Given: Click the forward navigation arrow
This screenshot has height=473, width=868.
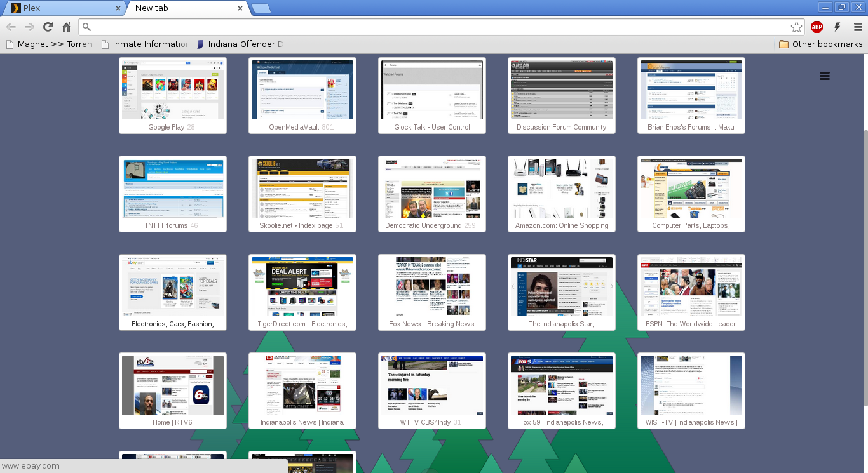Looking at the screenshot, I should (29, 27).
